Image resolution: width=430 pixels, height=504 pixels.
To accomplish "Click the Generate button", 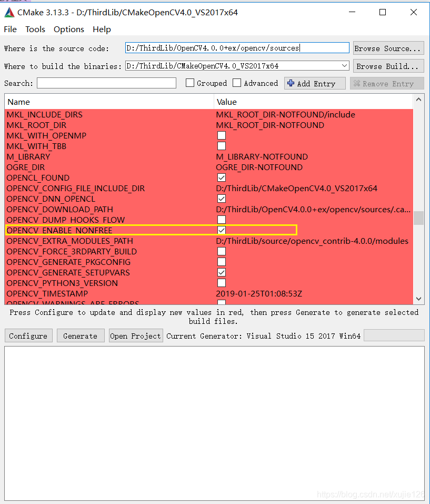I will 81,335.
